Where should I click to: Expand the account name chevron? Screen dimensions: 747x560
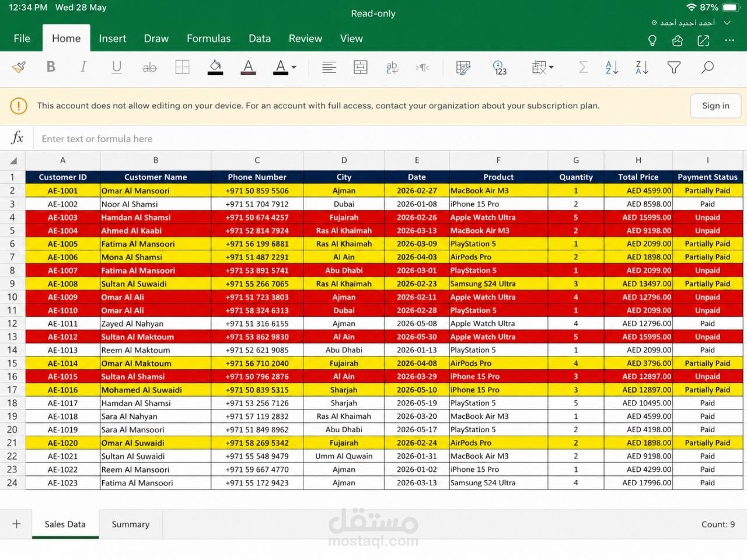[727, 23]
